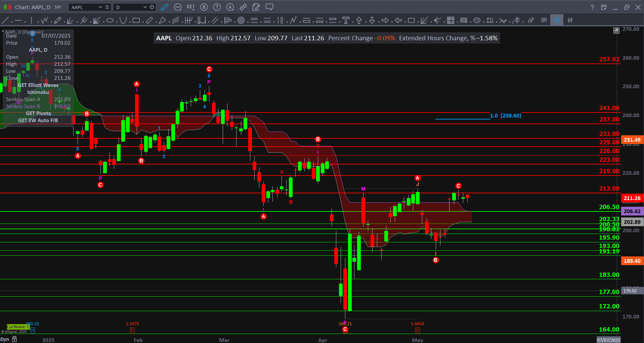
Task: Open the time template clock icon
Action: tap(152, 7)
